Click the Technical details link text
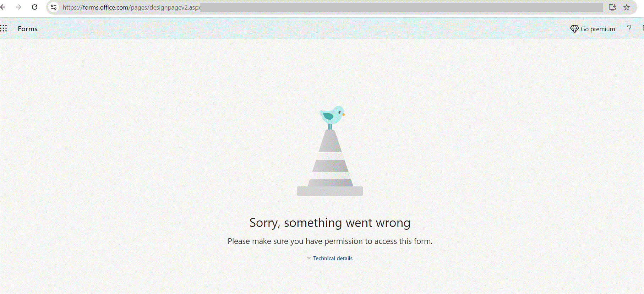644x294 pixels. (333, 258)
